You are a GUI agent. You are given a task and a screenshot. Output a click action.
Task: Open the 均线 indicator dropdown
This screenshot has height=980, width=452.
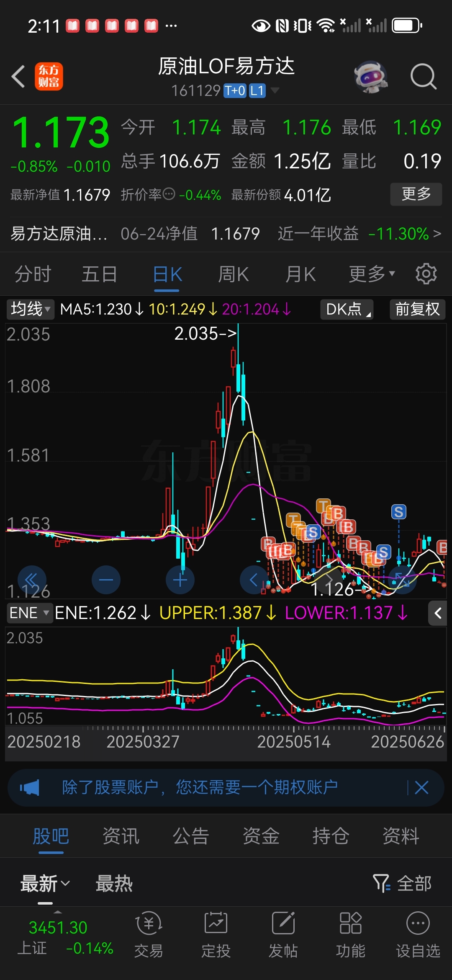(x=30, y=309)
